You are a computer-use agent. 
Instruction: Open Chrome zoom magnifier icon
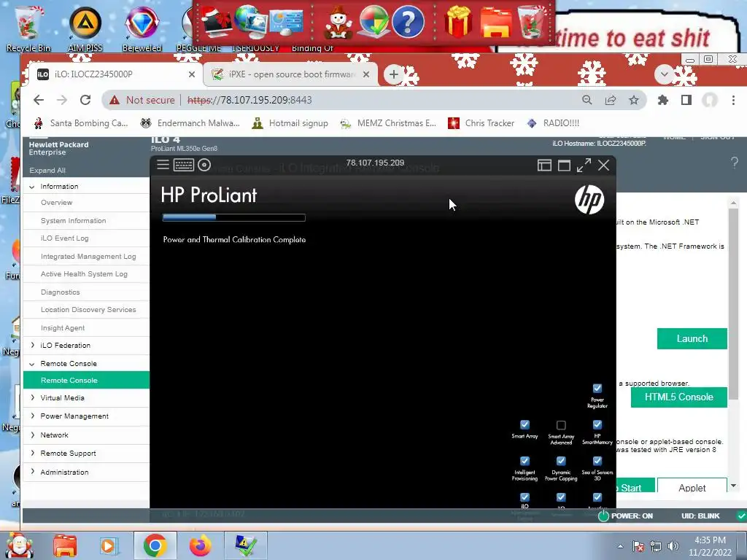point(587,100)
